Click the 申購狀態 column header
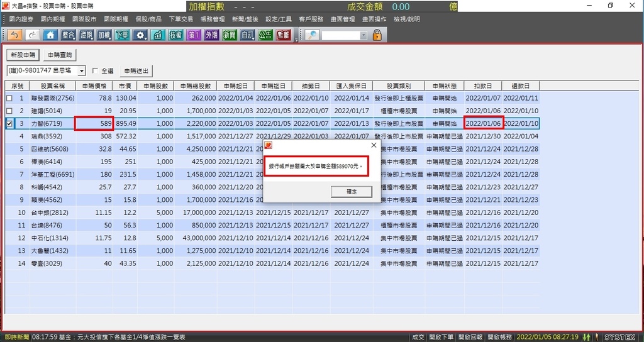644x342 pixels. [445, 85]
